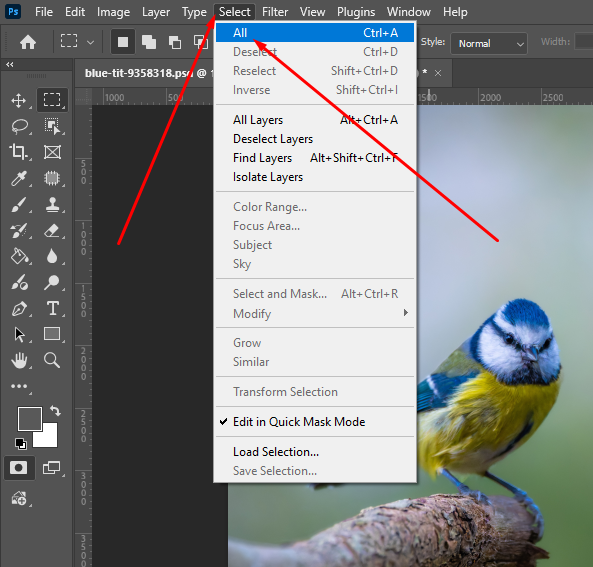The height and width of the screenshot is (567, 593).
Task: Select the Pen tool
Action: (x=19, y=309)
